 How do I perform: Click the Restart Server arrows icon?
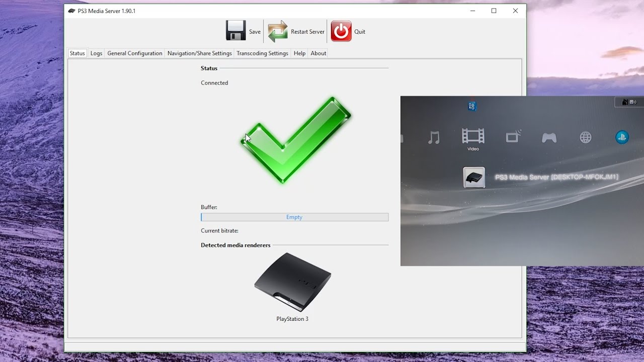pos(278,31)
